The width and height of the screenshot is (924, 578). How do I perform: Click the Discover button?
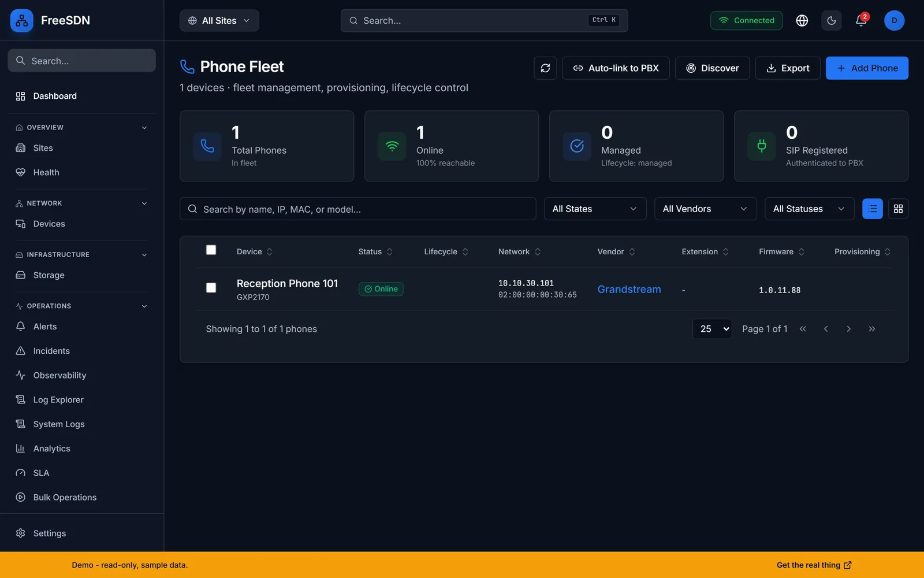coord(712,68)
